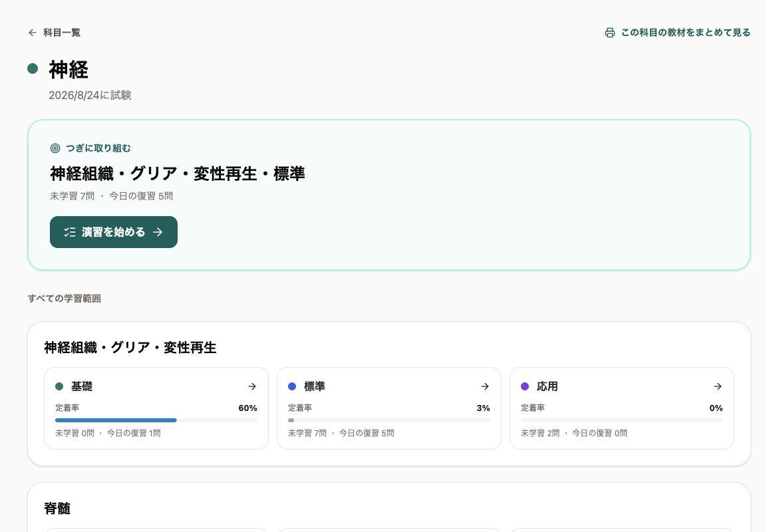Click the blue dot beside 標準
Image resolution: width=765 pixels, height=532 pixels.
(292, 386)
